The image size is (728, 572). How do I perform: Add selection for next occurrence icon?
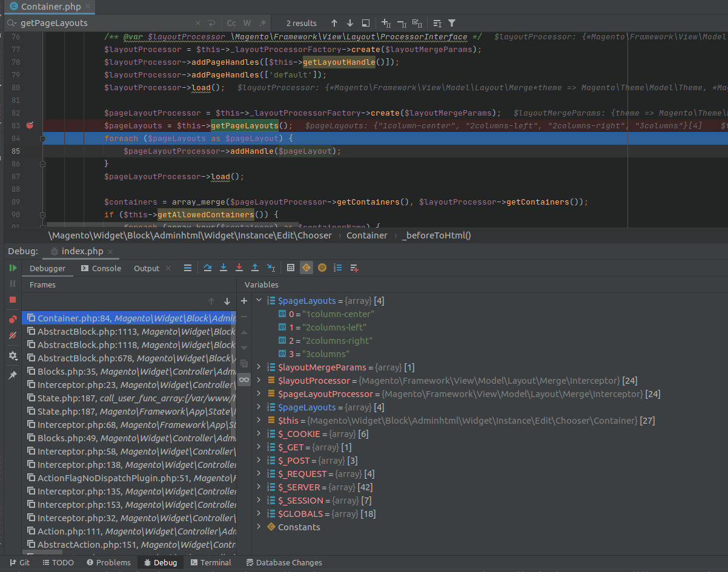coord(386,23)
